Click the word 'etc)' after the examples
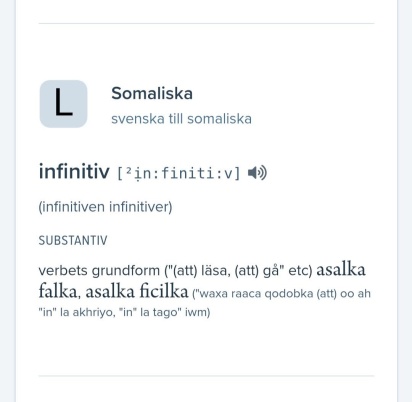This screenshot has width=412, height=402. coord(300,270)
